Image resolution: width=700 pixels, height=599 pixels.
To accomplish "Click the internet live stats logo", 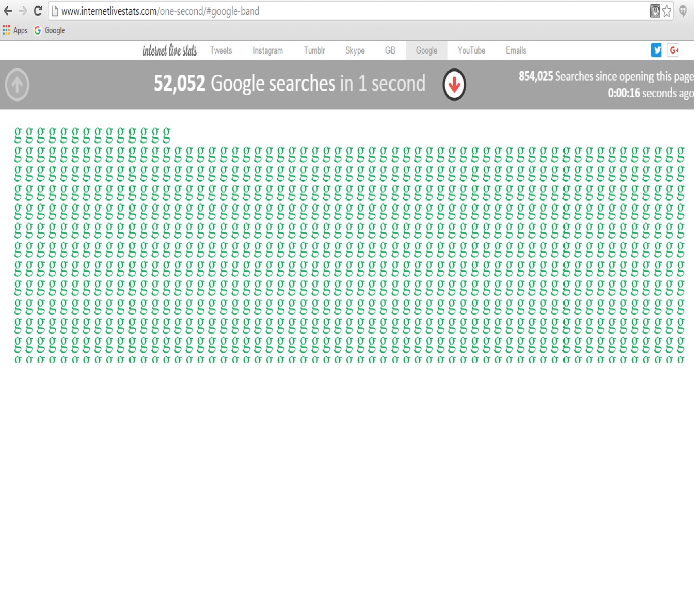I will point(170,50).
